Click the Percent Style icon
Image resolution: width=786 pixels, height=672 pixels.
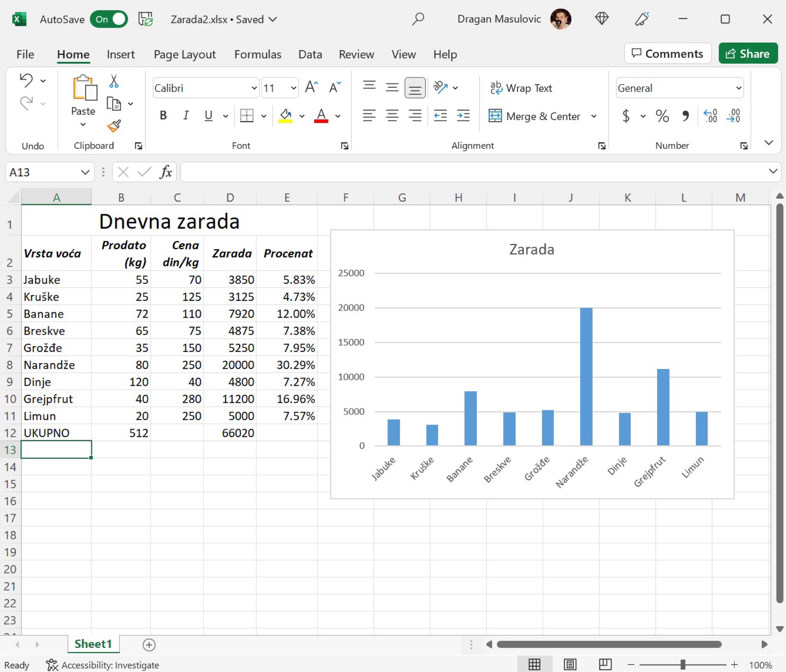pyautogui.click(x=662, y=116)
